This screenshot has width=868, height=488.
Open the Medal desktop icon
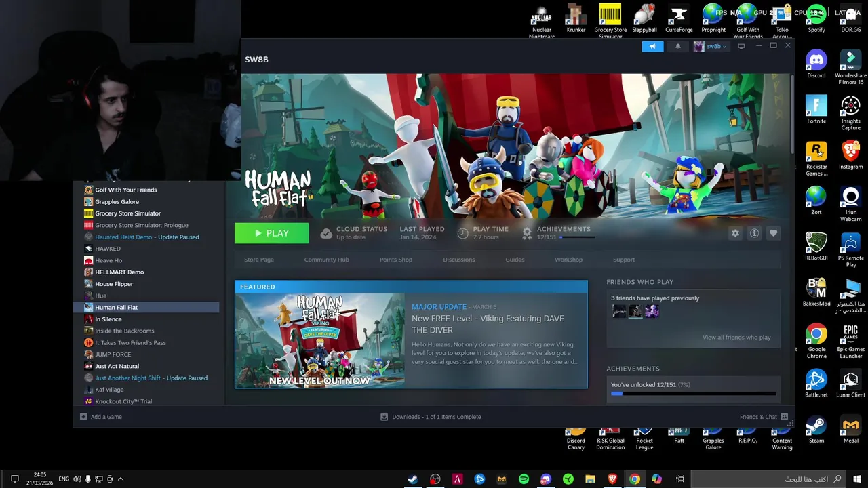tap(850, 429)
